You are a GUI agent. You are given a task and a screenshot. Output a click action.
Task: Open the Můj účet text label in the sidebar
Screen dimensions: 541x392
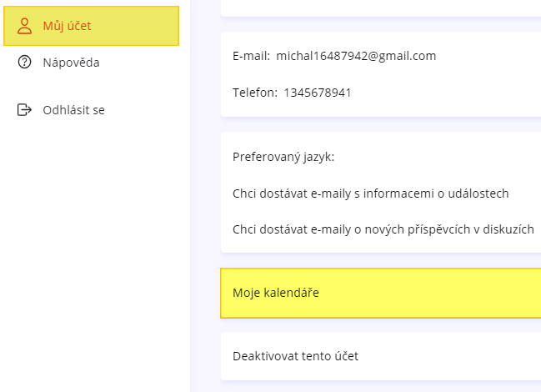pyautogui.click(x=67, y=26)
